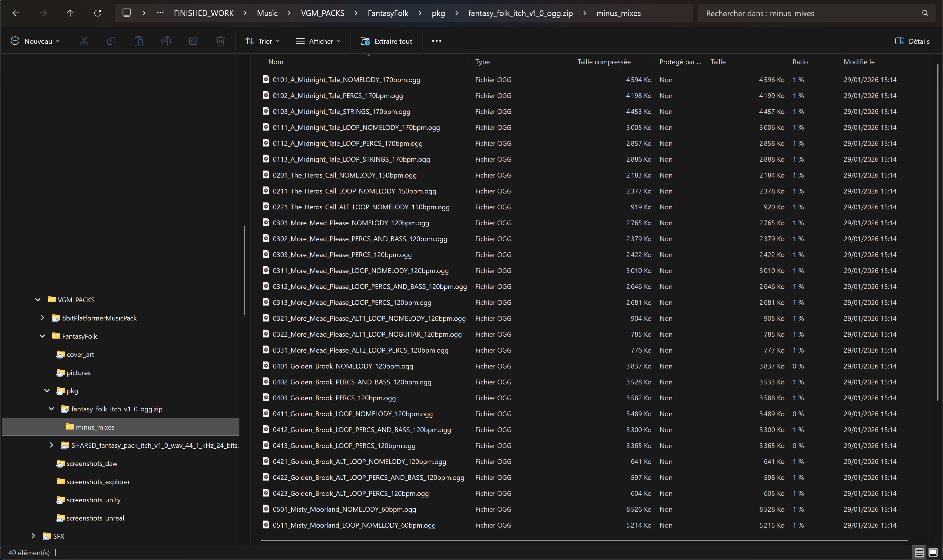Image resolution: width=943 pixels, height=560 pixels.
Task: Click the Share icon in toolbar
Action: pyautogui.click(x=193, y=41)
